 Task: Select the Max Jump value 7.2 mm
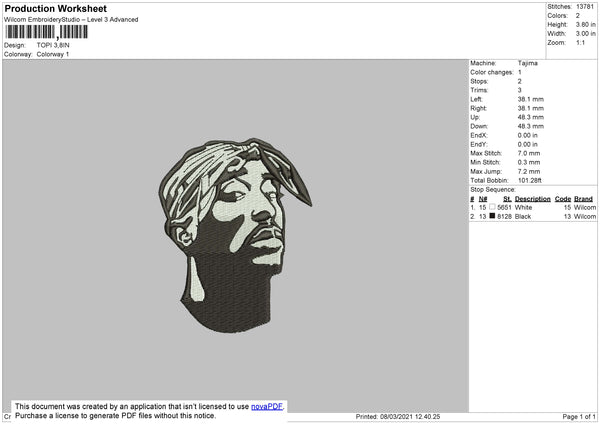click(529, 171)
